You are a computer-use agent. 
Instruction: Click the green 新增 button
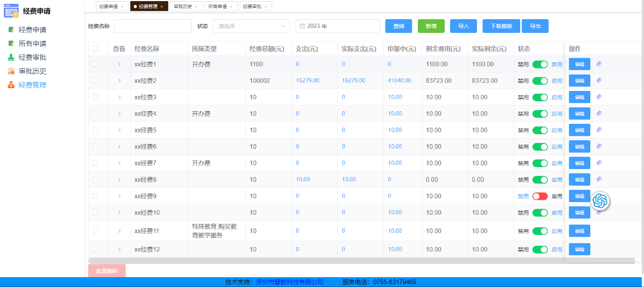[x=431, y=26]
